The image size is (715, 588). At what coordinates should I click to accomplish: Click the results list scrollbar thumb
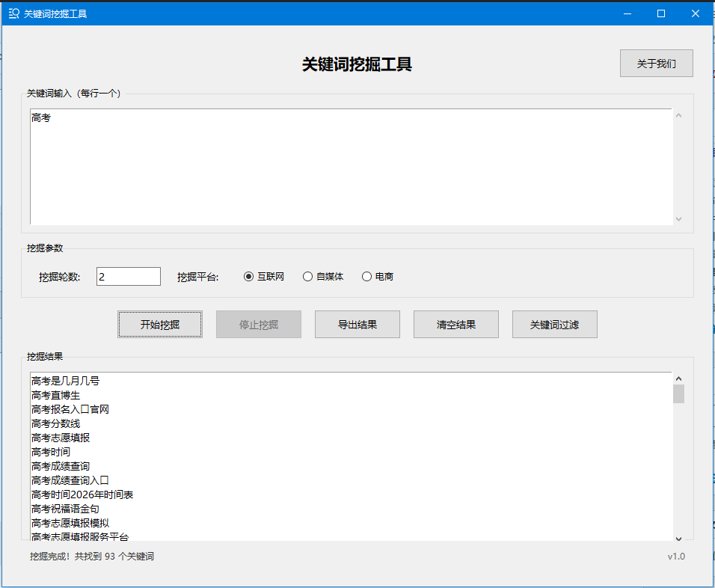tap(678, 394)
